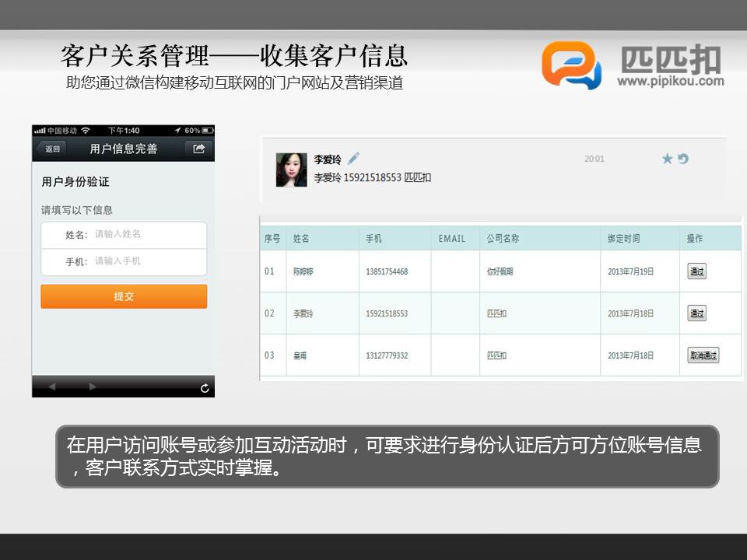This screenshot has height=560, width=747.
Task: Focus the 手机 phone number input
Action: [146, 261]
